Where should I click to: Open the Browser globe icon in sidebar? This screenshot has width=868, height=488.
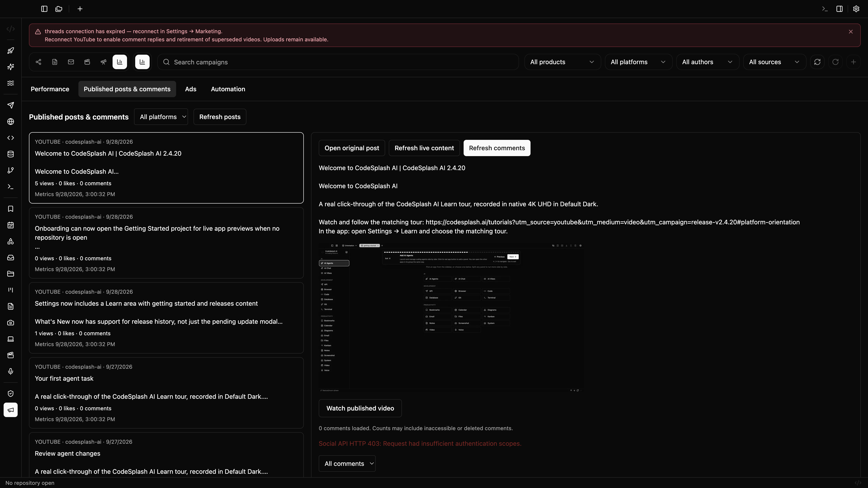tap(10, 122)
